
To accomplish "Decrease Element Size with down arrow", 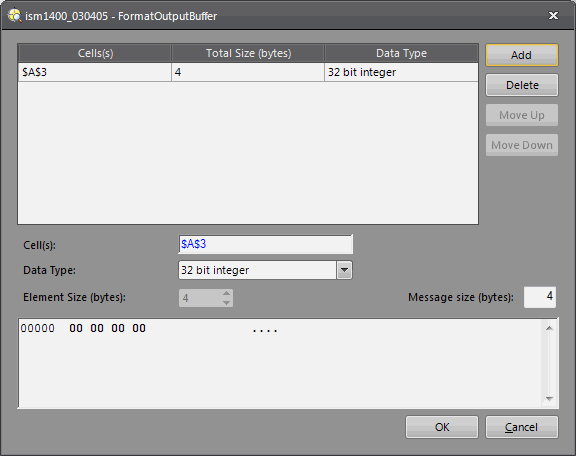I will [x=226, y=302].
